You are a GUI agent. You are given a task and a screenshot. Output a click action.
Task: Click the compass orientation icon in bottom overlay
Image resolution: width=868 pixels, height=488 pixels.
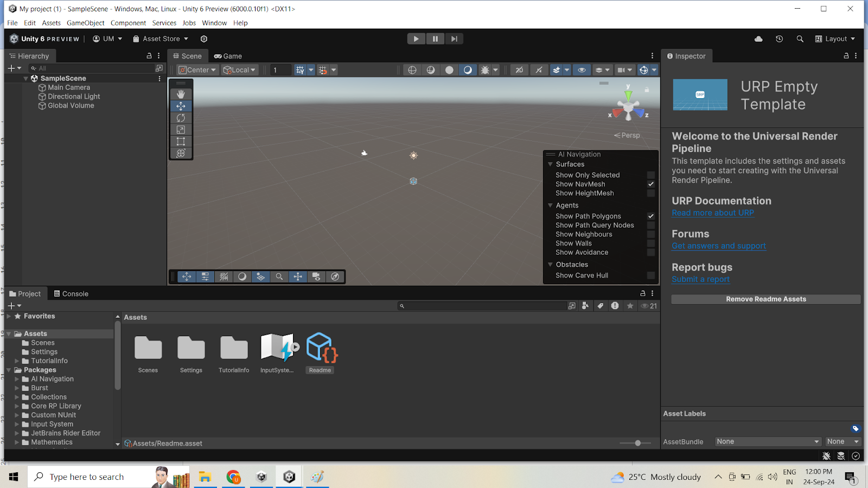pos(335,277)
